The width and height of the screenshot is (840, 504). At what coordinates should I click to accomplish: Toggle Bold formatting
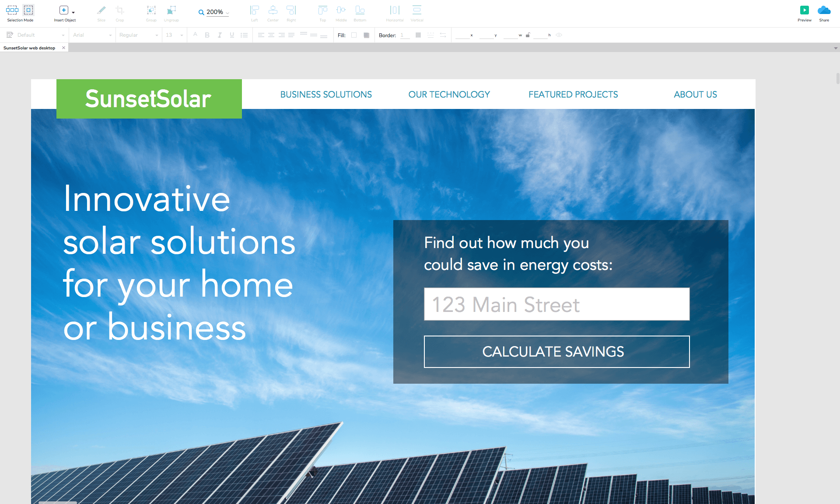(207, 35)
